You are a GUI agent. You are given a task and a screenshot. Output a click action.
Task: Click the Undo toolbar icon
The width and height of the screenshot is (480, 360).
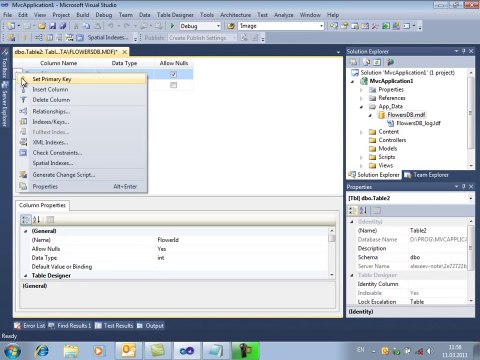click(110, 26)
